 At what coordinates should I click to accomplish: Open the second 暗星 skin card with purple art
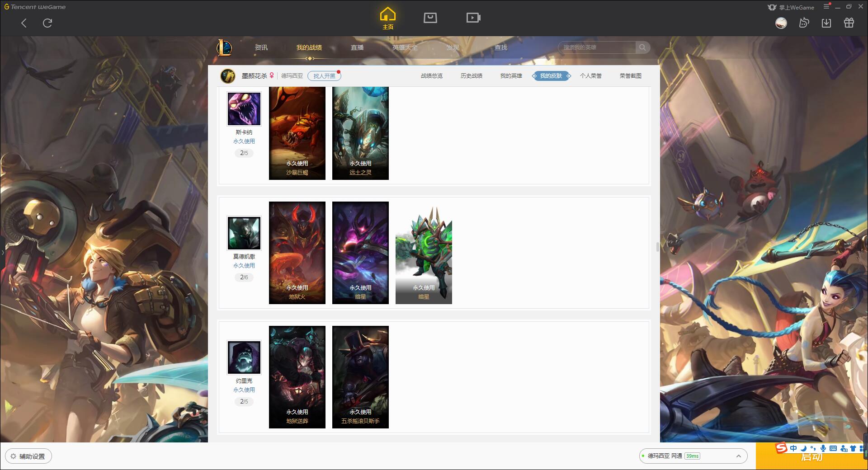click(x=360, y=253)
